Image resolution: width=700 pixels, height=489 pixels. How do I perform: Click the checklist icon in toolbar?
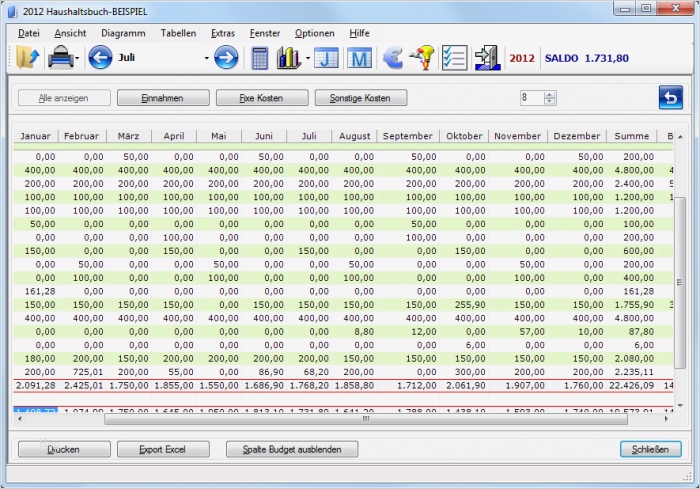click(x=454, y=58)
